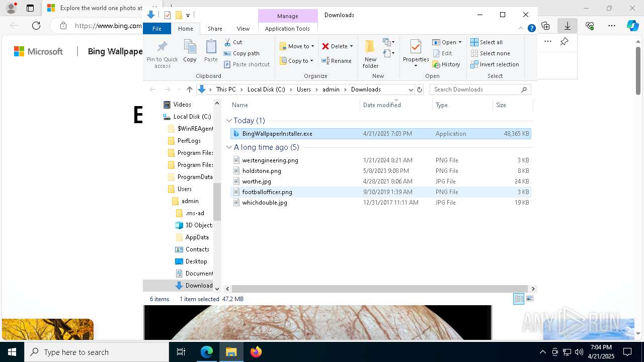Image resolution: width=644 pixels, height=362 pixels.
Task: Click Edge page refresh button
Action: coord(36,26)
